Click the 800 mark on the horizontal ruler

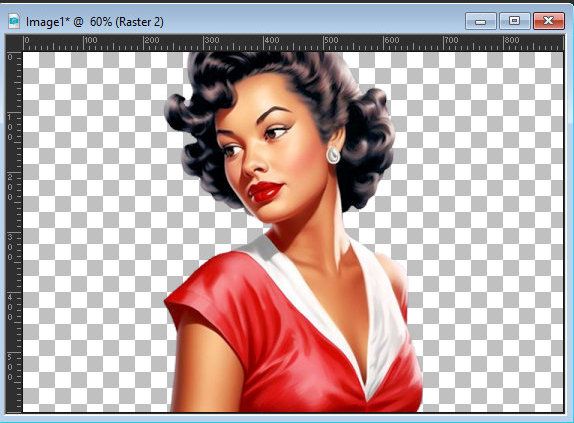click(511, 40)
